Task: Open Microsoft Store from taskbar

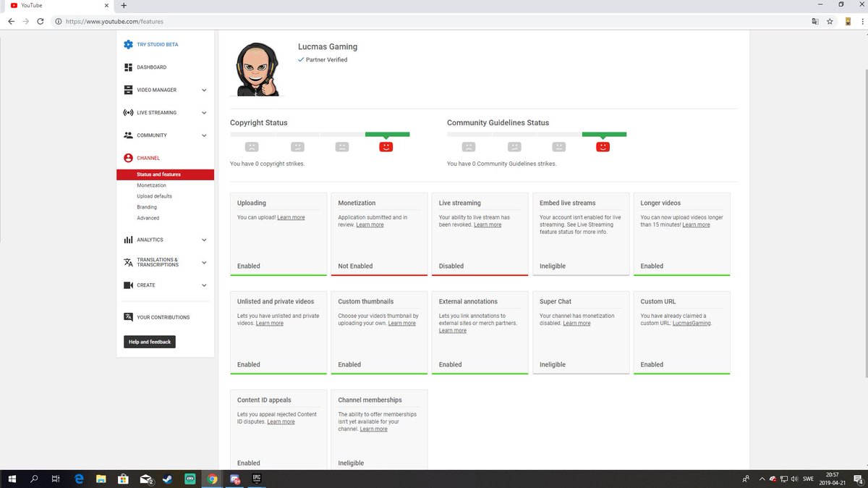Action: coord(123,479)
